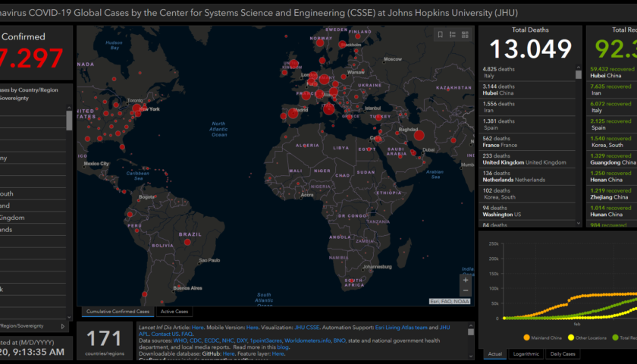Click the deaths list scrollbar thumb
Image resolution: width=637 pixels, height=364 pixels.
click(x=579, y=75)
